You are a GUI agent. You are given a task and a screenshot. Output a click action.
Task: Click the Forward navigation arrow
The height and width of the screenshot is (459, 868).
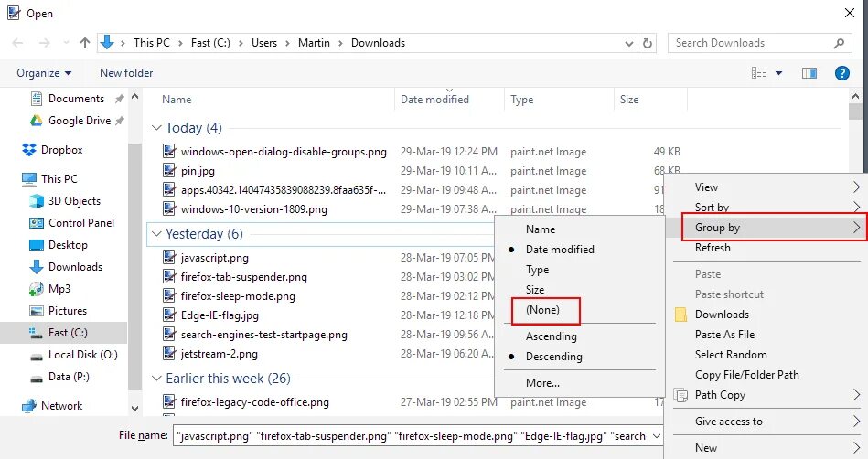tap(44, 43)
